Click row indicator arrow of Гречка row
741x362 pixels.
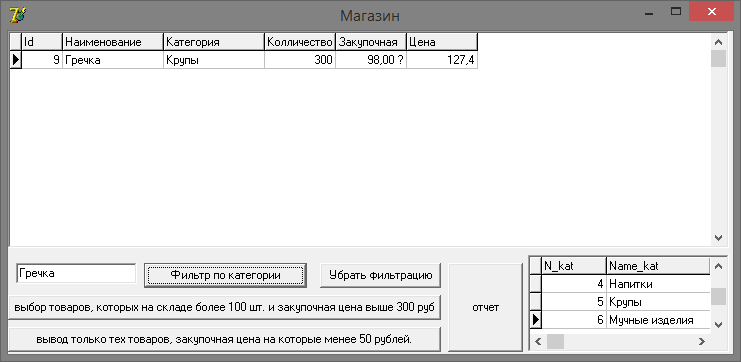click(x=16, y=60)
